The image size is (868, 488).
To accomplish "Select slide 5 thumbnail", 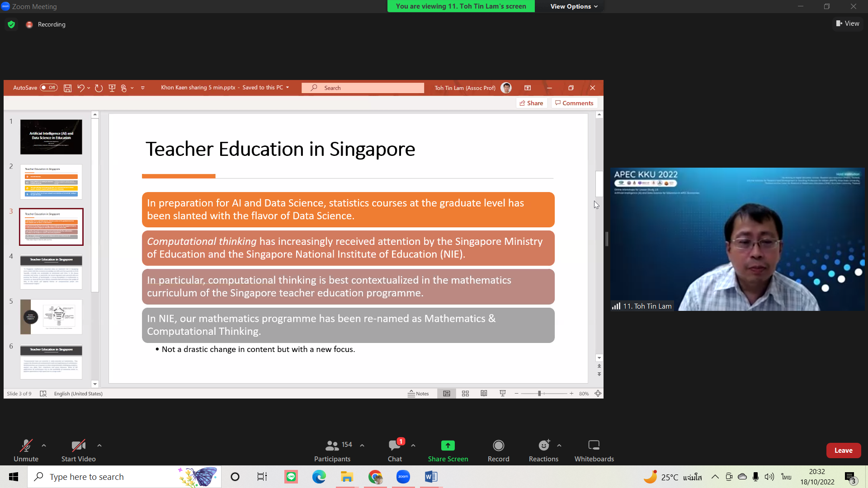I will [x=51, y=317].
